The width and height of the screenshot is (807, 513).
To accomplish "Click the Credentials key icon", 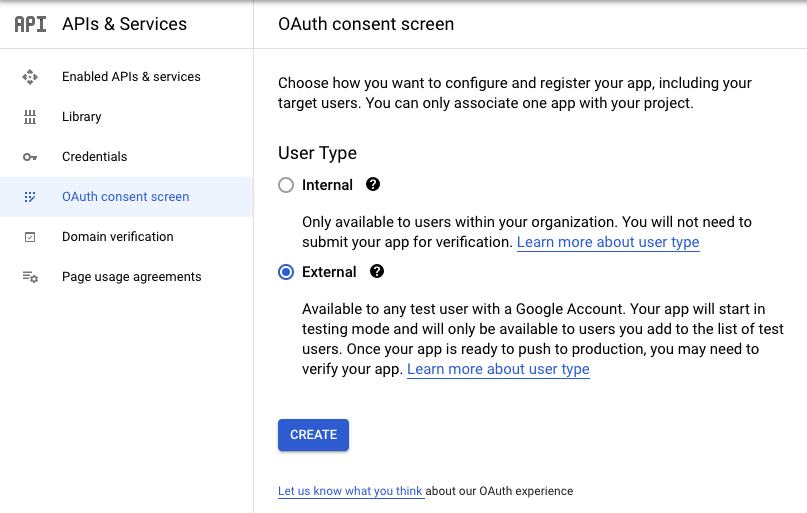I will pos(30,157).
